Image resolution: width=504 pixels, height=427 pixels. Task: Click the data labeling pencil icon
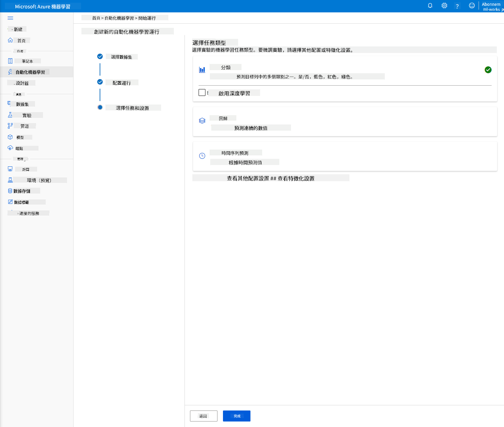(10, 202)
